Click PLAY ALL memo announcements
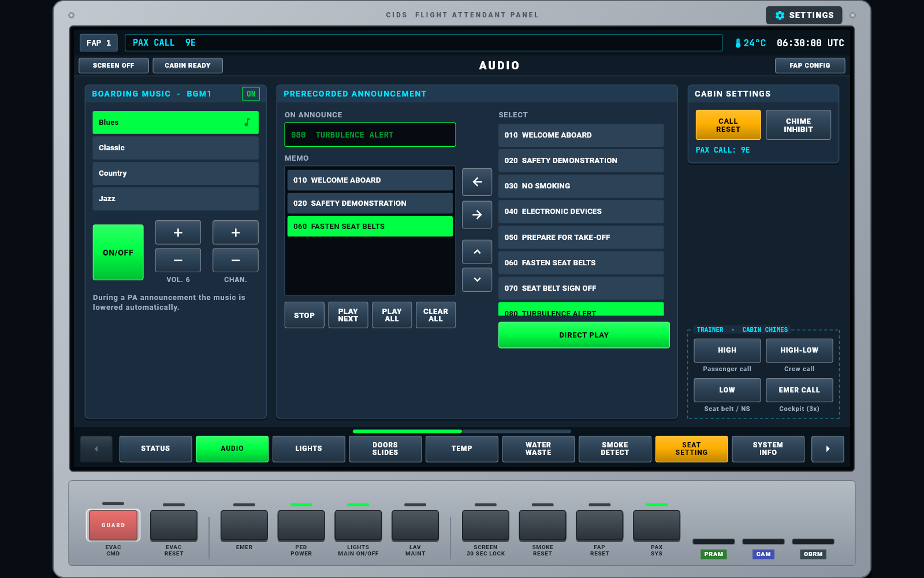The width and height of the screenshot is (924, 578). (392, 315)
